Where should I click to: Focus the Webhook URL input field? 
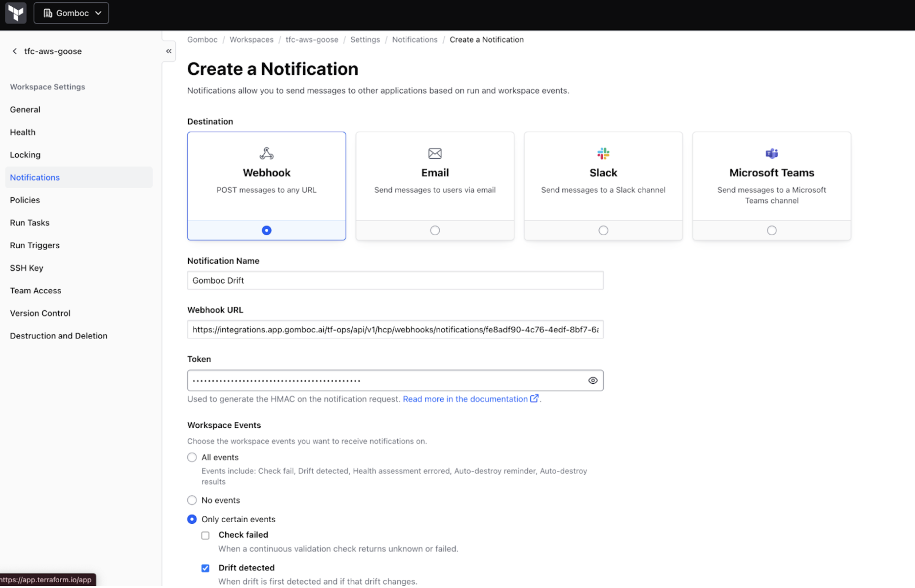395,330
